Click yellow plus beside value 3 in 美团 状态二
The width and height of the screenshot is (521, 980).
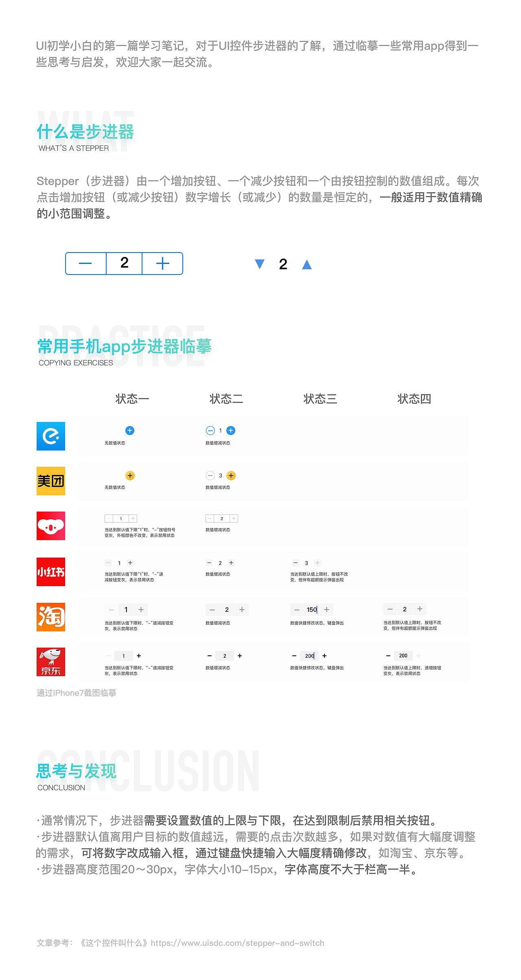[231, 475]
